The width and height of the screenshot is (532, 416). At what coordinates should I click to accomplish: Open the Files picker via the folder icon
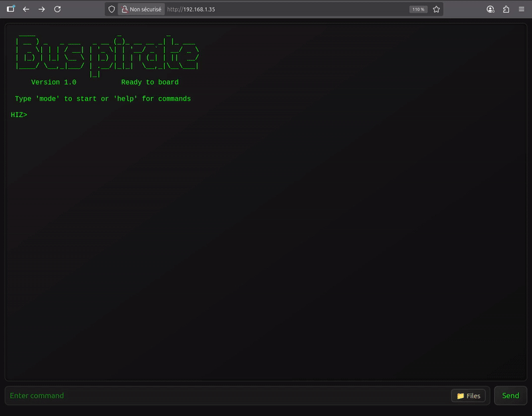coord(460,395)
